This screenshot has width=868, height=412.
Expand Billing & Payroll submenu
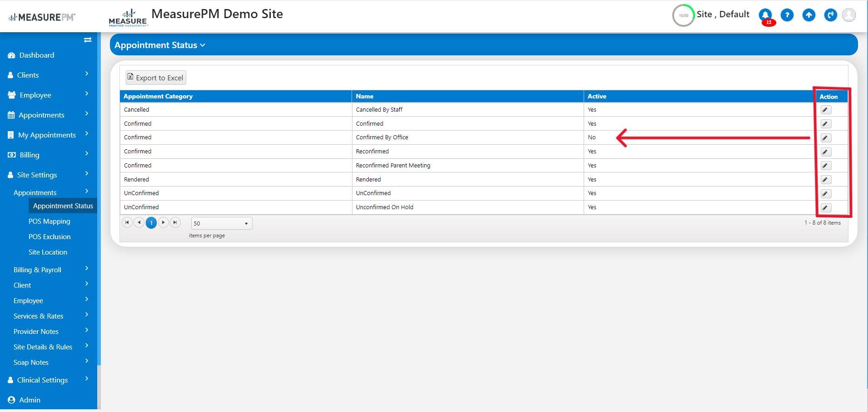tap(49, 270)
